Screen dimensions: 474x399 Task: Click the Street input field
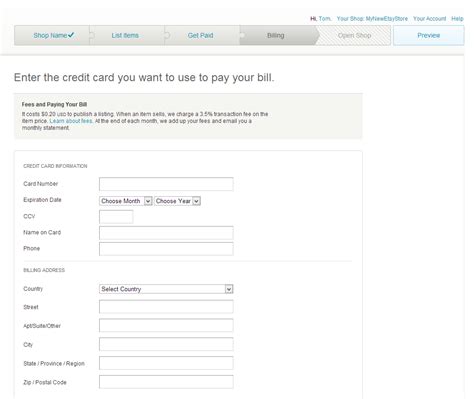[166, 307]
